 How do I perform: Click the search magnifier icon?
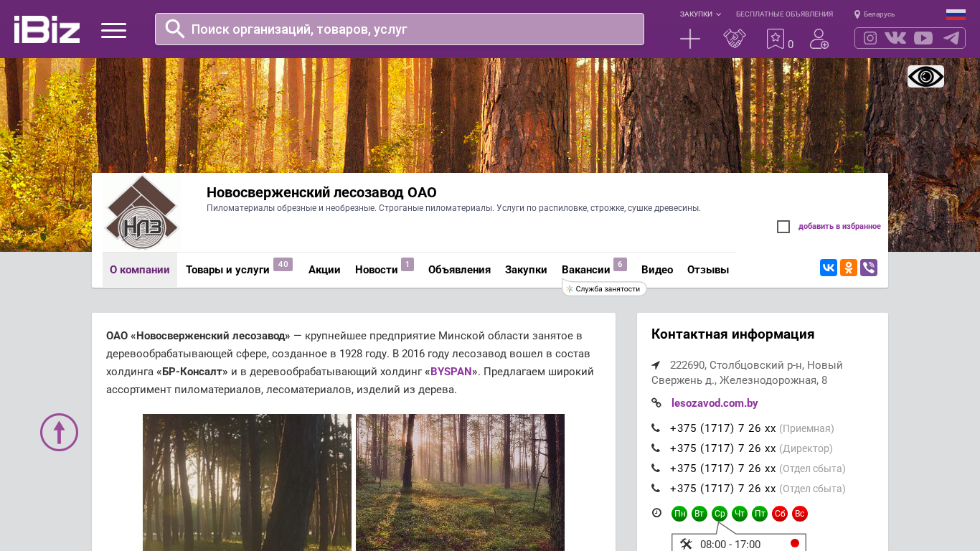click(175, 29)
